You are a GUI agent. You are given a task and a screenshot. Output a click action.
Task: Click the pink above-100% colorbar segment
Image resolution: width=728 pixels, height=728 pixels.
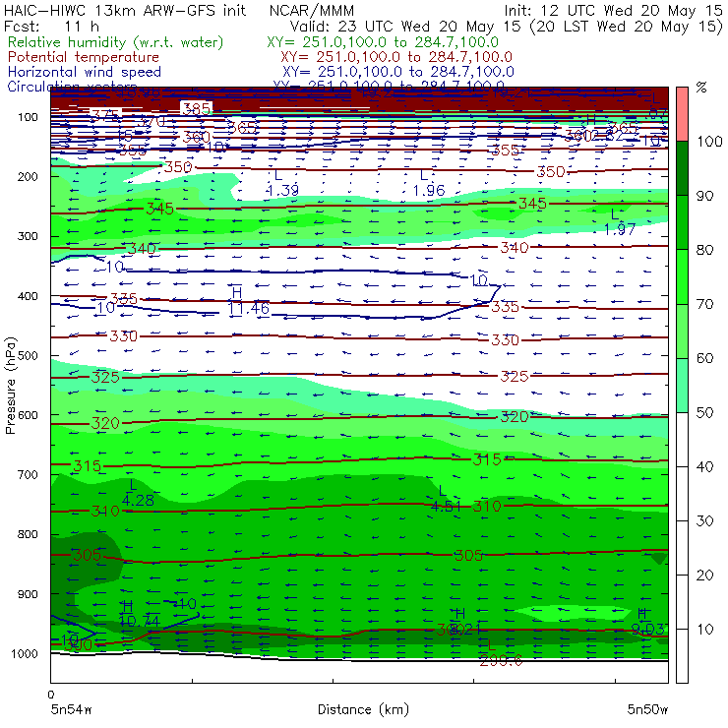[682, 114]
